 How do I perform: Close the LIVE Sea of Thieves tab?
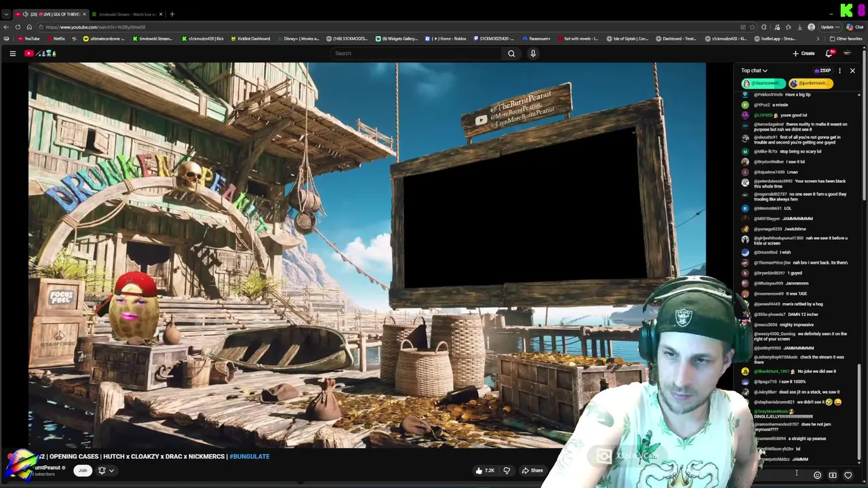(84, 14)
